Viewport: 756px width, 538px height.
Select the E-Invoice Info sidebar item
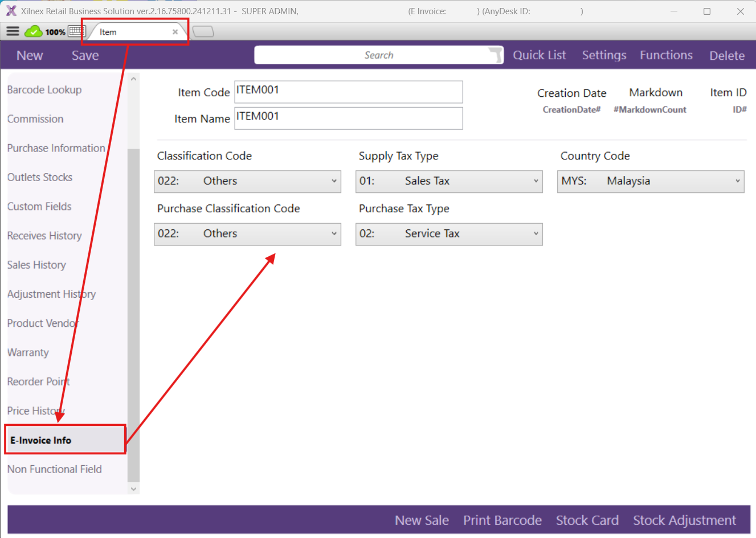click(41, 440)
